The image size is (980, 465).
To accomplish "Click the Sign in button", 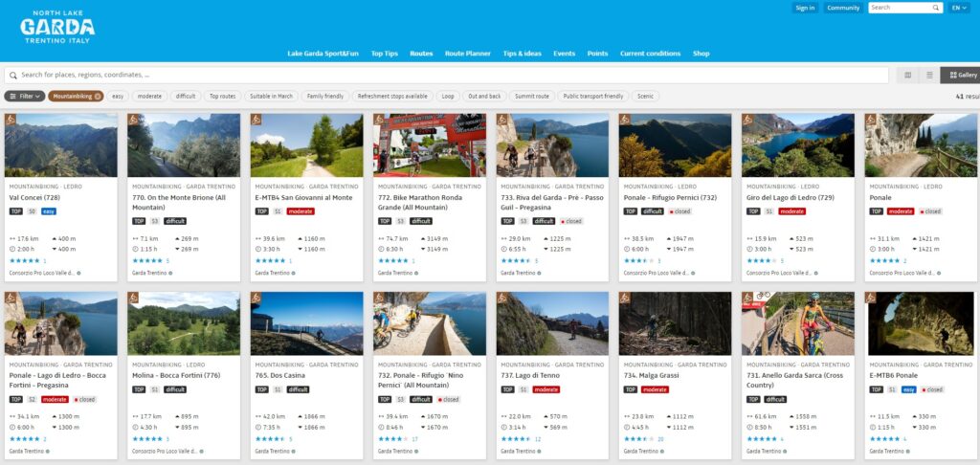I will click(805, 8).
